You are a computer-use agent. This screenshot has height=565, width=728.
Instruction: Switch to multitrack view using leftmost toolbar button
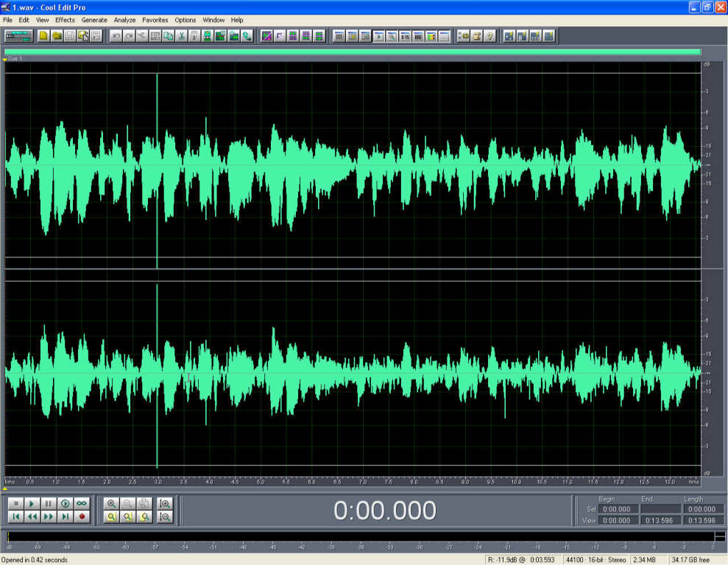pyautogui.click(x=18, y=35)
